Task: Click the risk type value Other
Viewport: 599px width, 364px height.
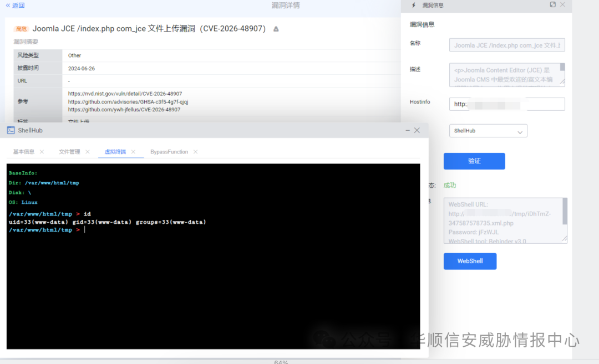Action: click(74, 56)
